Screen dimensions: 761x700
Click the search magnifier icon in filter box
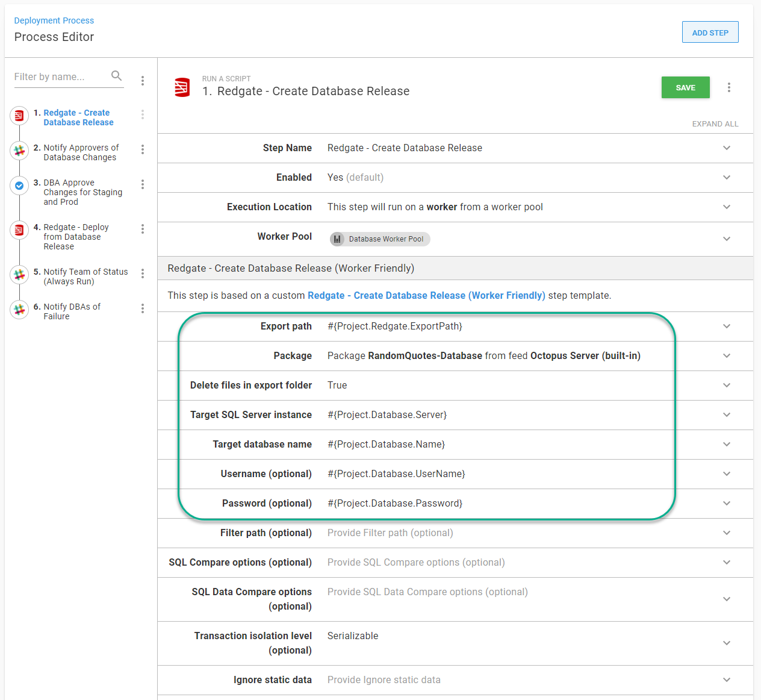tap(116, 76)
